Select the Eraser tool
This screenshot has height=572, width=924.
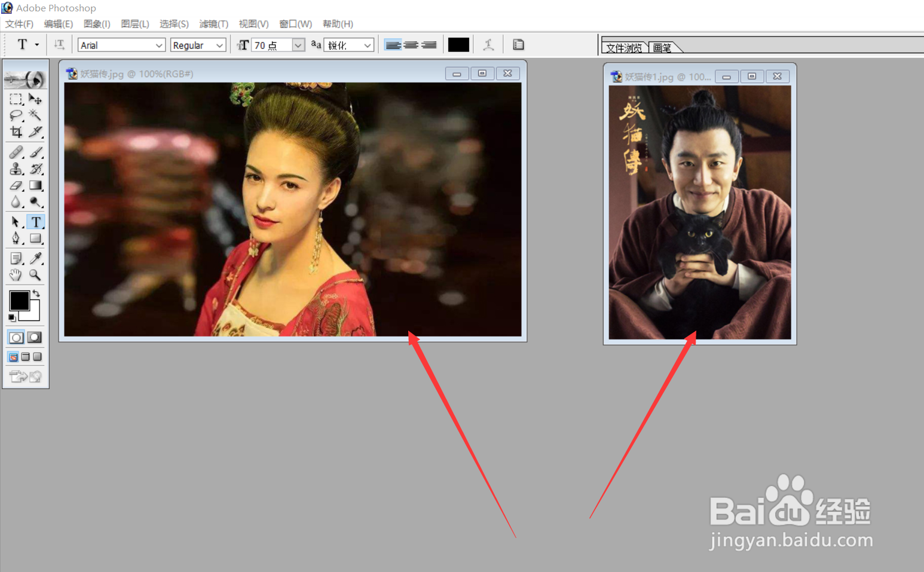click(16, 186)
